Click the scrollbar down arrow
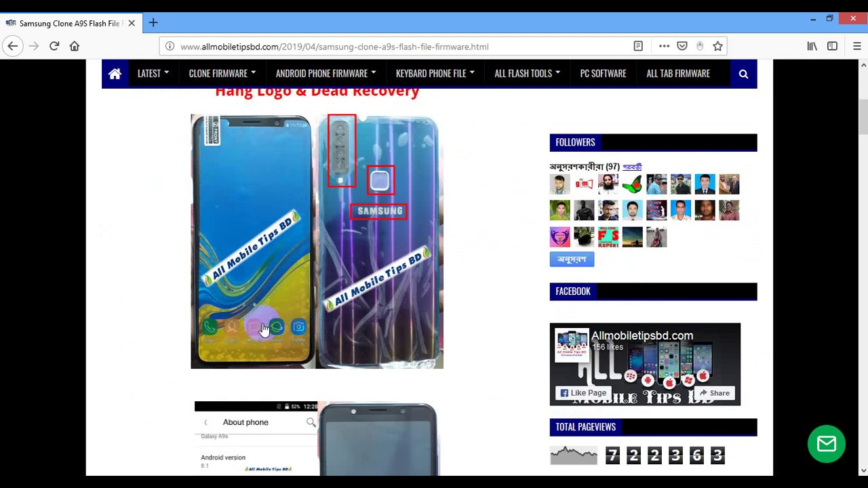The width and height of the screenshot is (868, 488). (863, 470)
